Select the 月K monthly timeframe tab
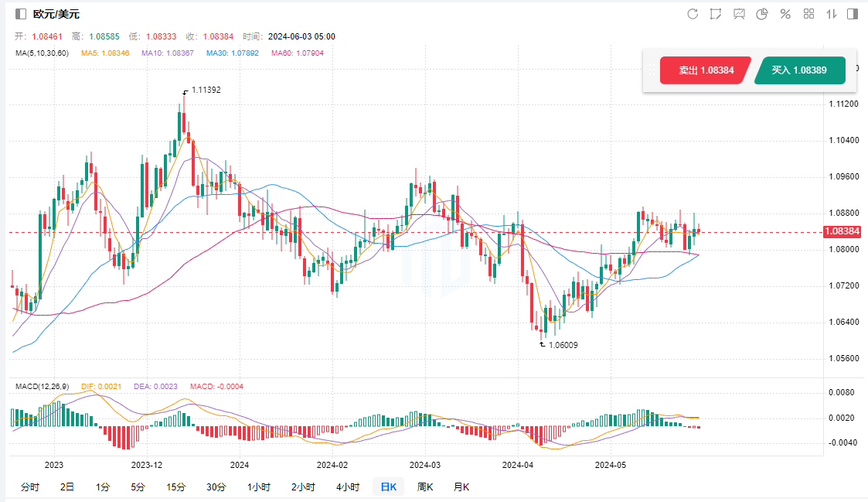The width and height of the screenshot is (868, 502). (x=461, y=487)
